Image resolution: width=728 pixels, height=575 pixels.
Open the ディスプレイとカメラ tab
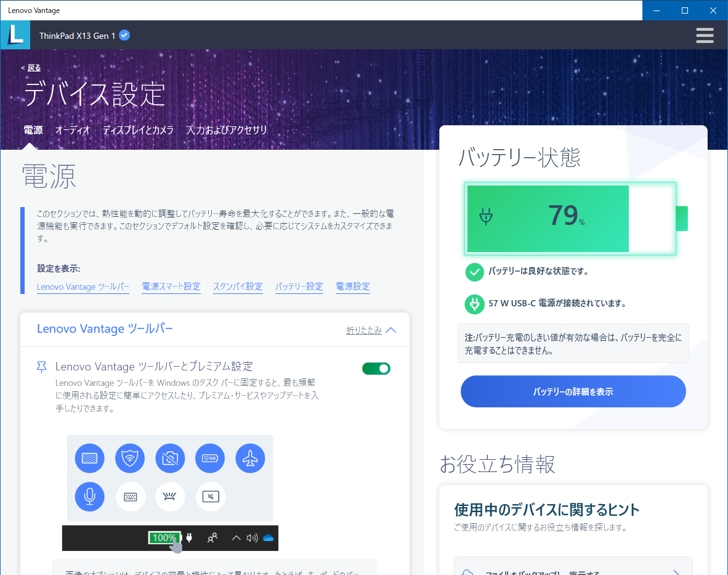click(138, 130)
